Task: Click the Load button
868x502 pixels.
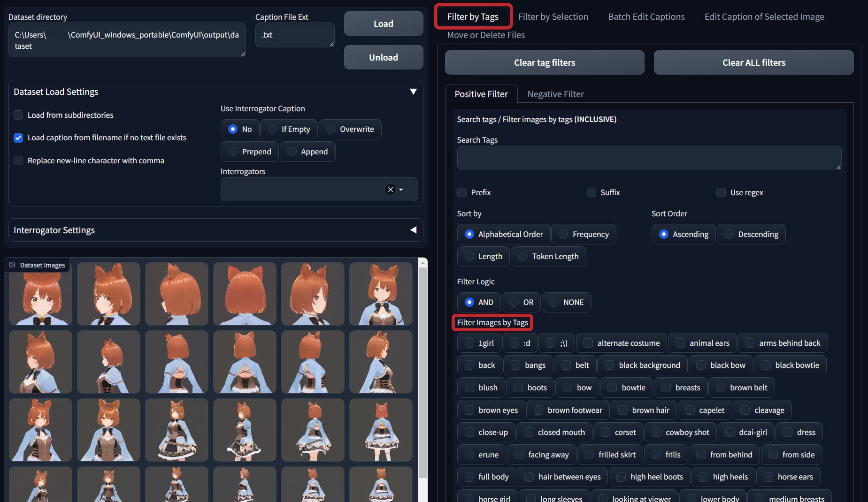Action: tap(384, 23)
